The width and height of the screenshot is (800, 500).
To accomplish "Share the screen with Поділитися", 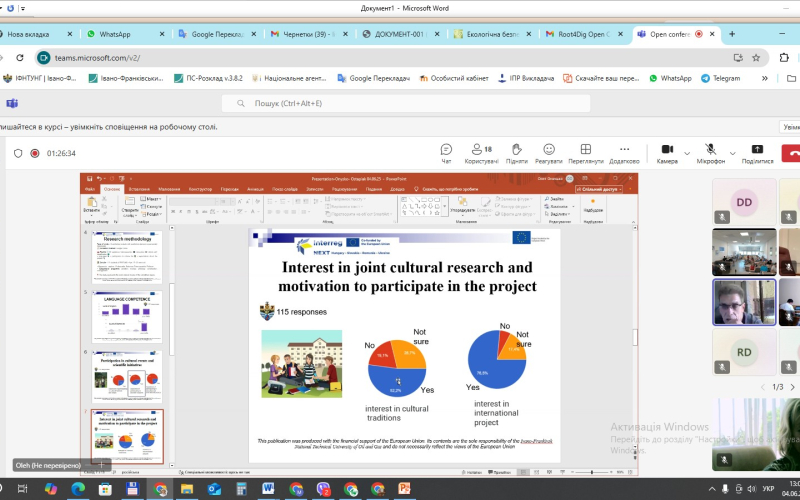I will pos(757,154).
